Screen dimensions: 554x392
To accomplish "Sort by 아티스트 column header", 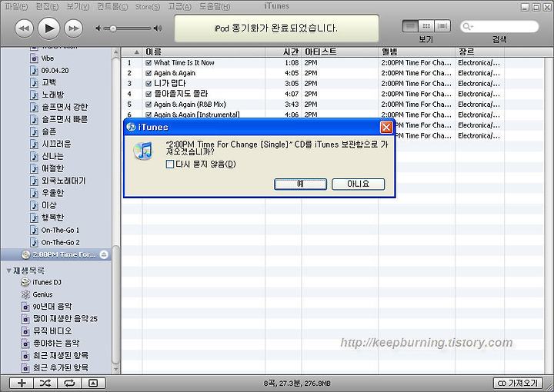I will point(340,51).
